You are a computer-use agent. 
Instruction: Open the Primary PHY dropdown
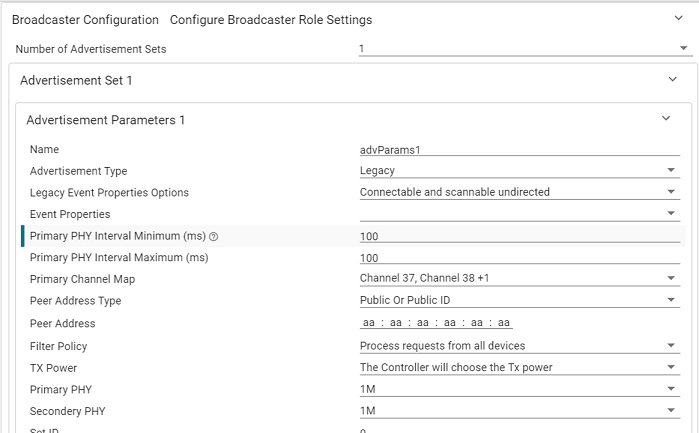[x=518, y=389]
